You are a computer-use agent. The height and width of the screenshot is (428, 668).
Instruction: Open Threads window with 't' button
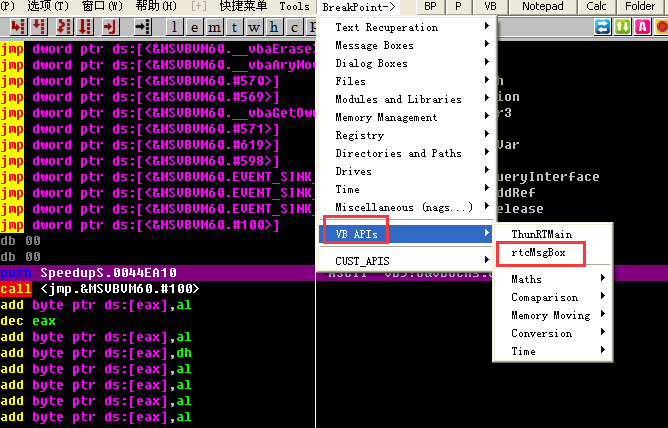coord(234,27)
